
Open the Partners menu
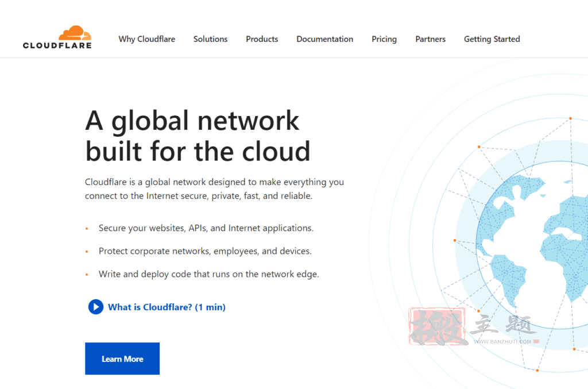[x=430, y=39]
